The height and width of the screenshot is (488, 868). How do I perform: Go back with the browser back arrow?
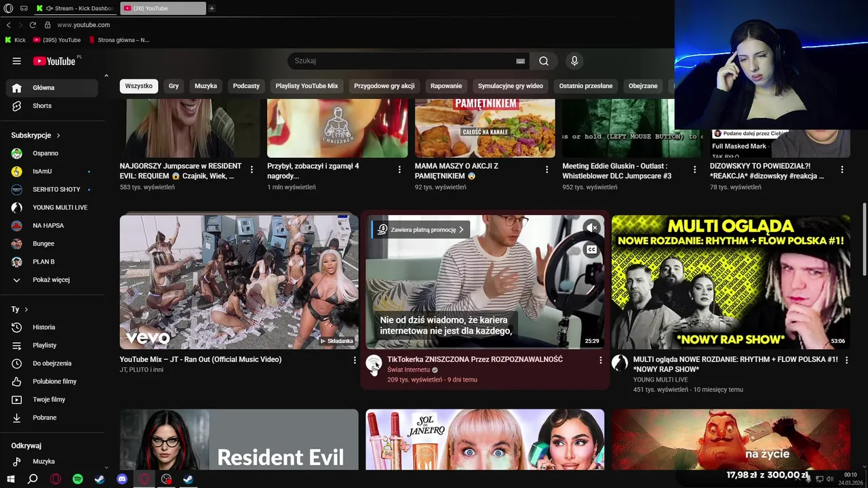pos(9,25)
